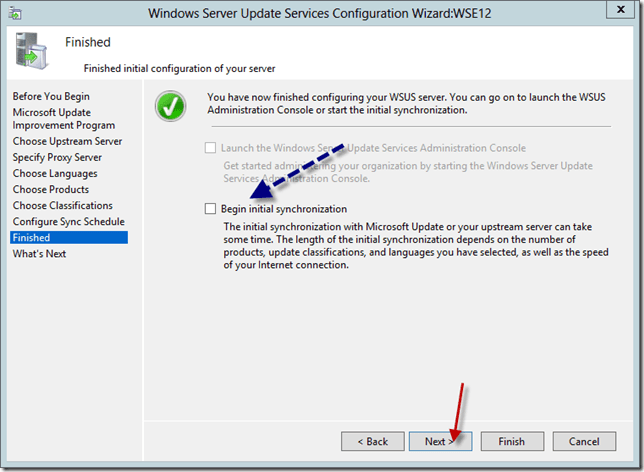Tick the disabled Launch Administration Console checkbox
Viewport: 644px width, 472px height.
click(210, 148)
